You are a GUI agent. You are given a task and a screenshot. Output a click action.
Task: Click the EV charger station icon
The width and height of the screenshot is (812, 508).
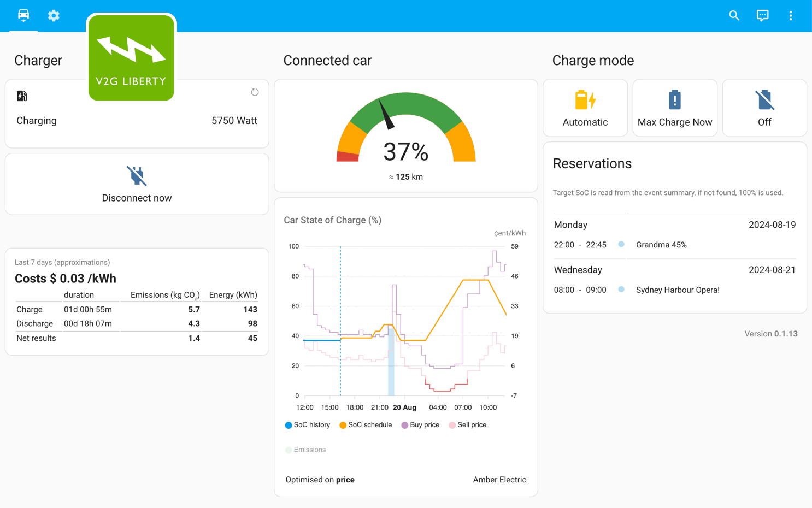[22, 96]
